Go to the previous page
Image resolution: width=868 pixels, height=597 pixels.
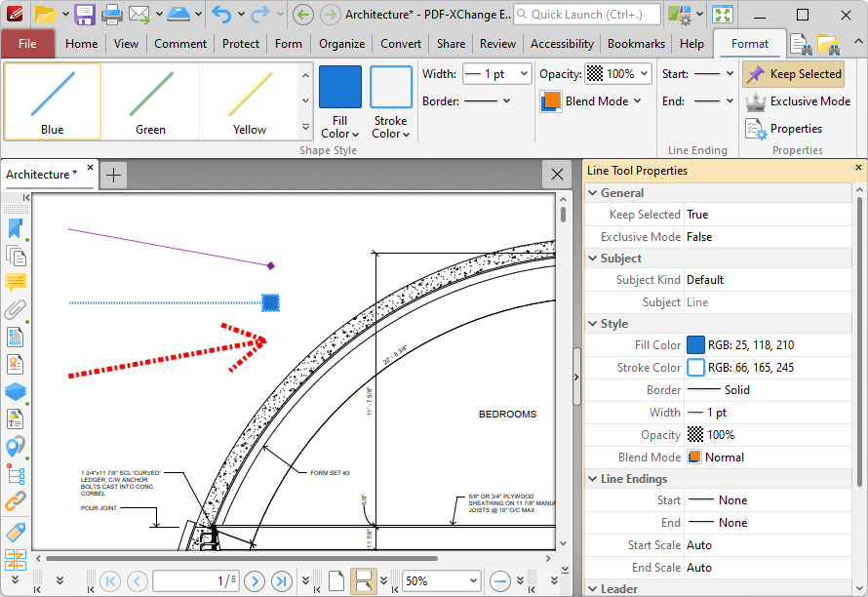pos(137,581)
